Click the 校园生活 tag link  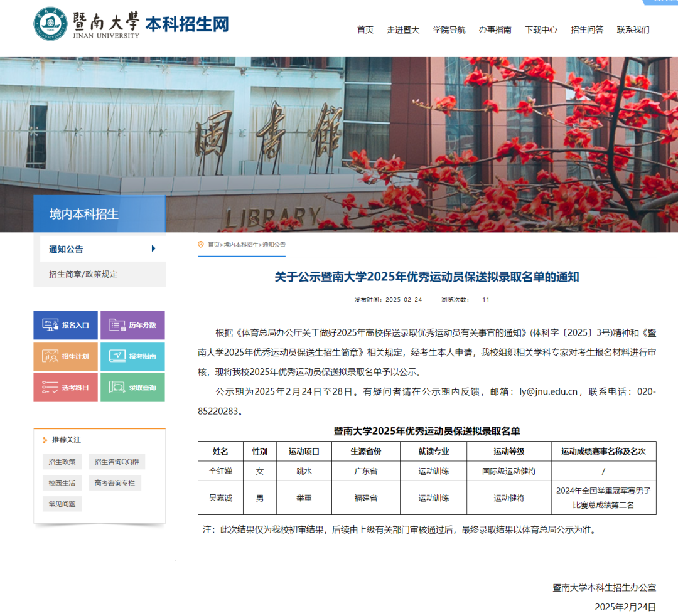coord(62,483)
